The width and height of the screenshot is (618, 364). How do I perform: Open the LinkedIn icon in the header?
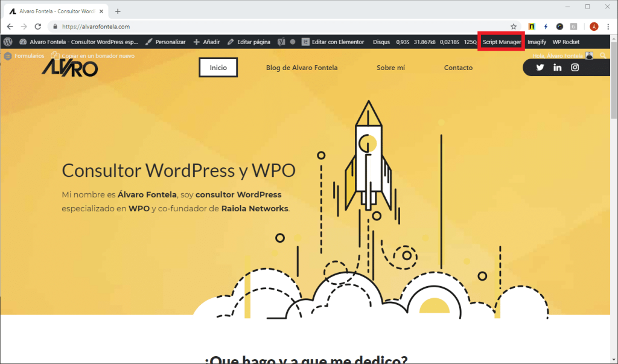click(x=557, y=67)
